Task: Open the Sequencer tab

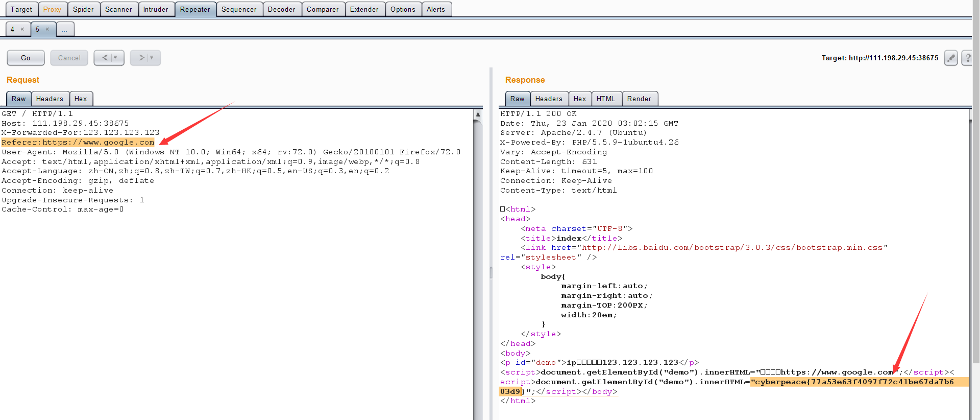Action: 239,9
